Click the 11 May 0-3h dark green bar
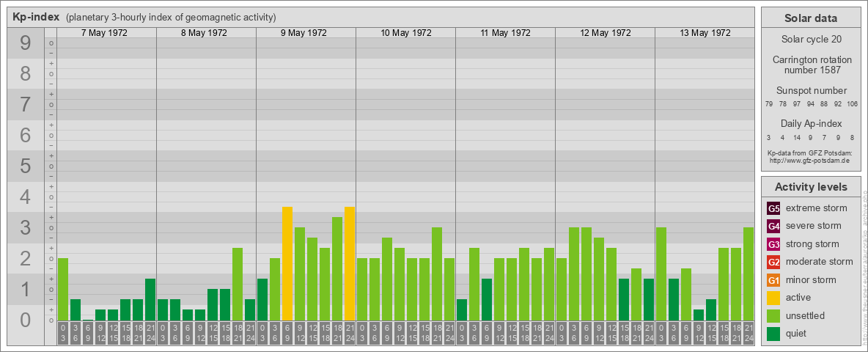Screen dimensions: 868x352 click(462, 310)
